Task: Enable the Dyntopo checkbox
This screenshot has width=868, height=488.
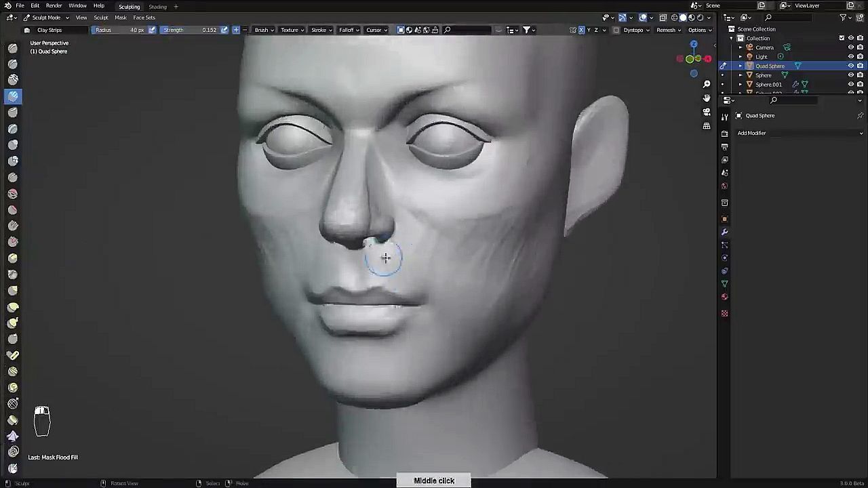Action: pyautogui.click(x=616, y=30)
